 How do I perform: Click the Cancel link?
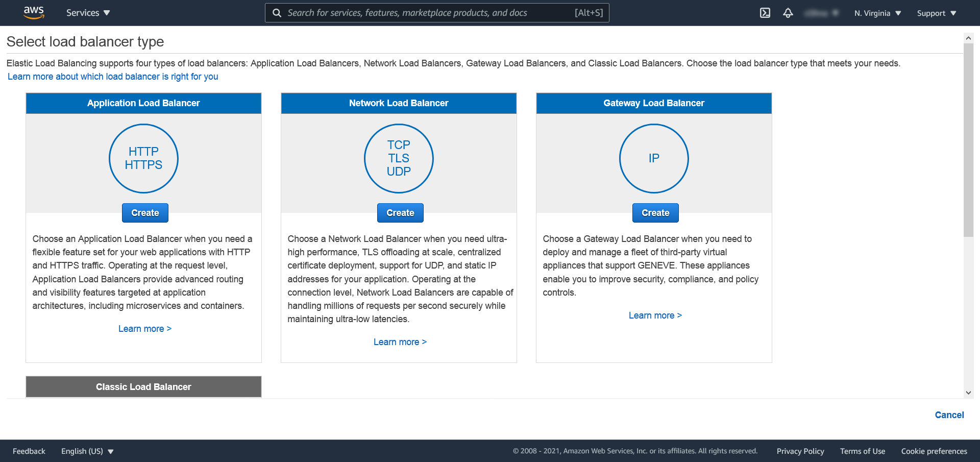click(x=949, y=415)
